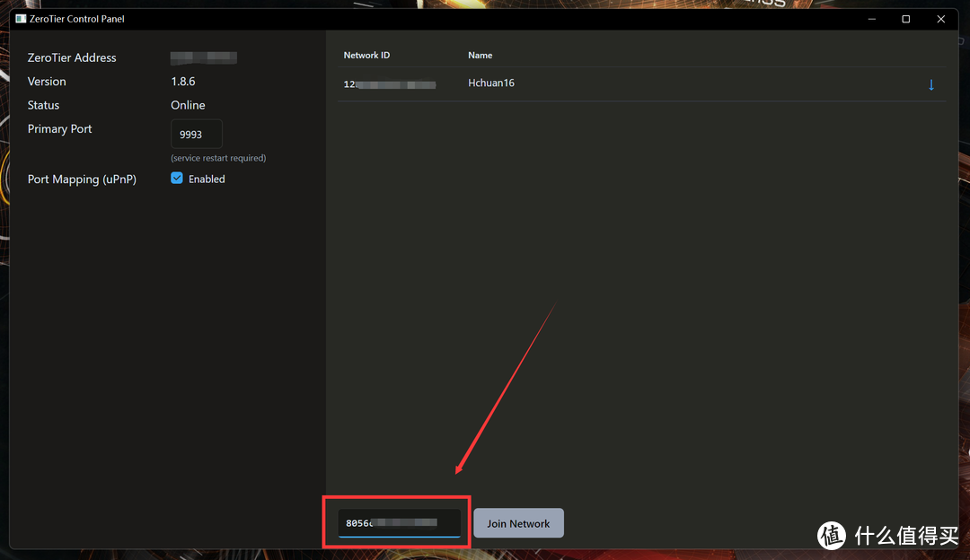The height and width of the screenshot is (560, 970).
Task: Click the version value 1.8.6
Action: [x=183, y=82]
